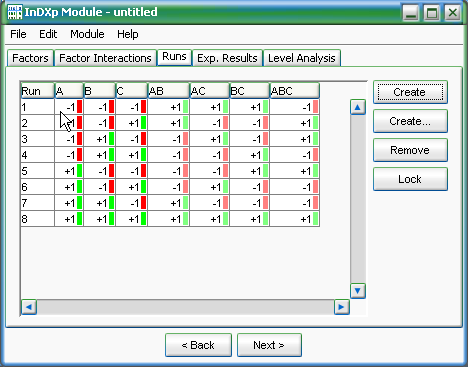Minimize the InDXp Module window
The width and height of the screenshot is (468, 367).
pyautogui.click(x=411, y=13)
